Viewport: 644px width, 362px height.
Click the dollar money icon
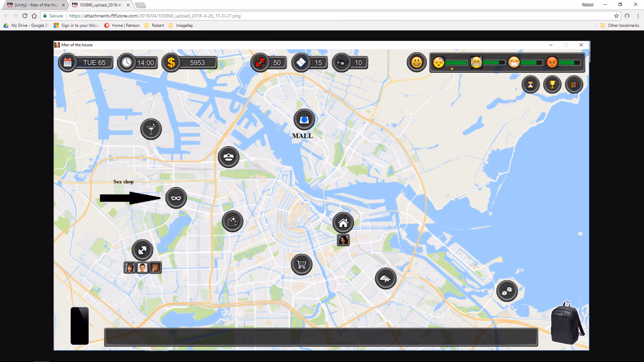coord(171,63)
